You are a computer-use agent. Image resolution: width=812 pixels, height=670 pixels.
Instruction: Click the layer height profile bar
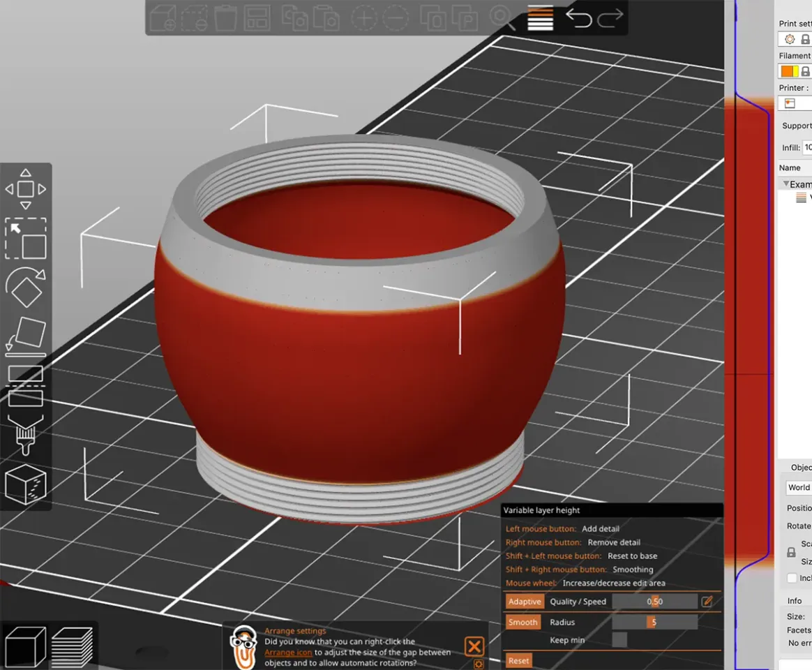751,335
